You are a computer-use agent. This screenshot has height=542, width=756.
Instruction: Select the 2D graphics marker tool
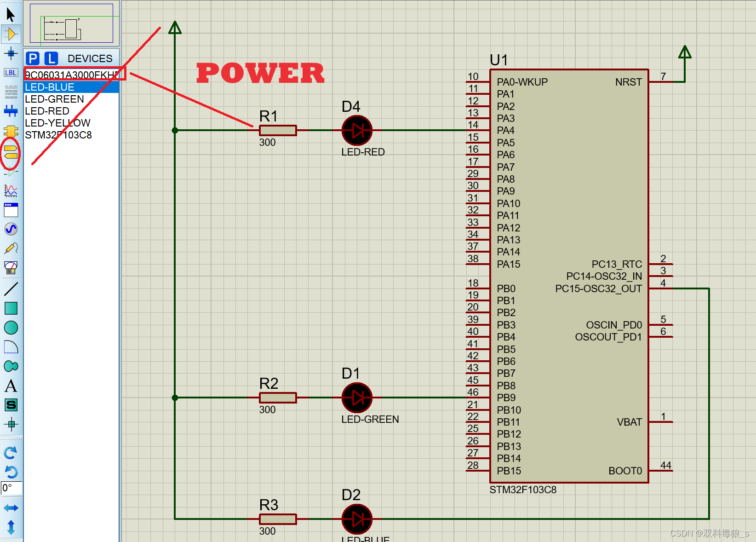coord(11,424)
